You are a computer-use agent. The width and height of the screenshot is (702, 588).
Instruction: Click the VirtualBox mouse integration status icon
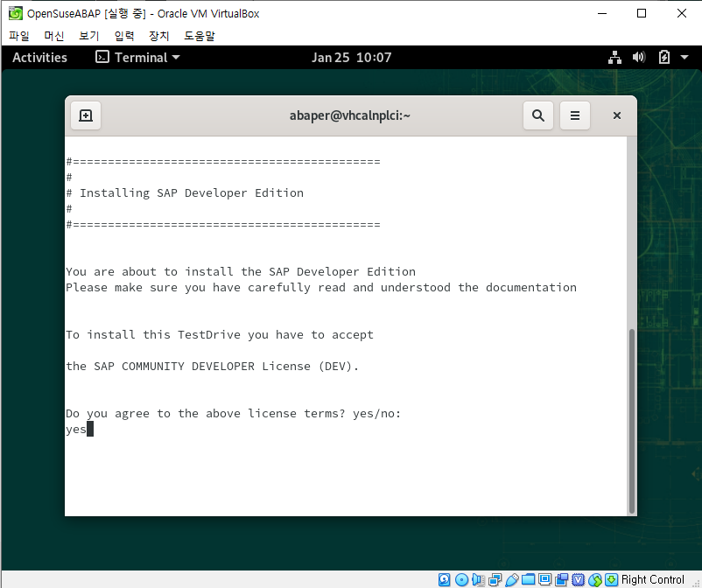click(x=595, y=579)
